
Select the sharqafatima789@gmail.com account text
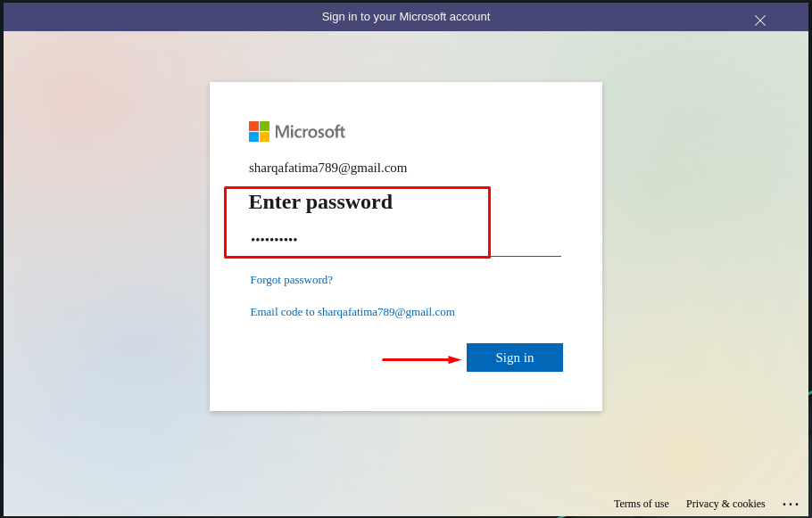pyautogui.click(x=327, y=168)
